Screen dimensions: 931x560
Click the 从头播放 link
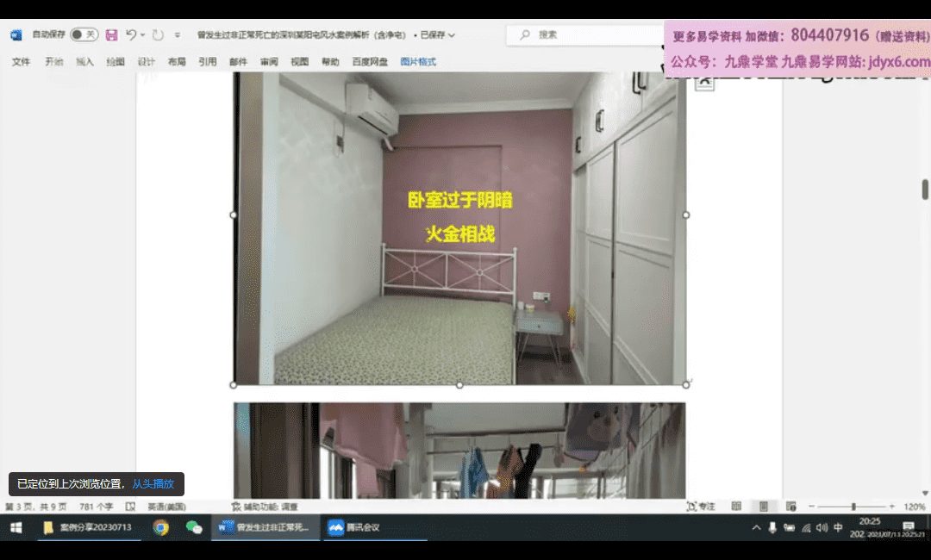153,484
